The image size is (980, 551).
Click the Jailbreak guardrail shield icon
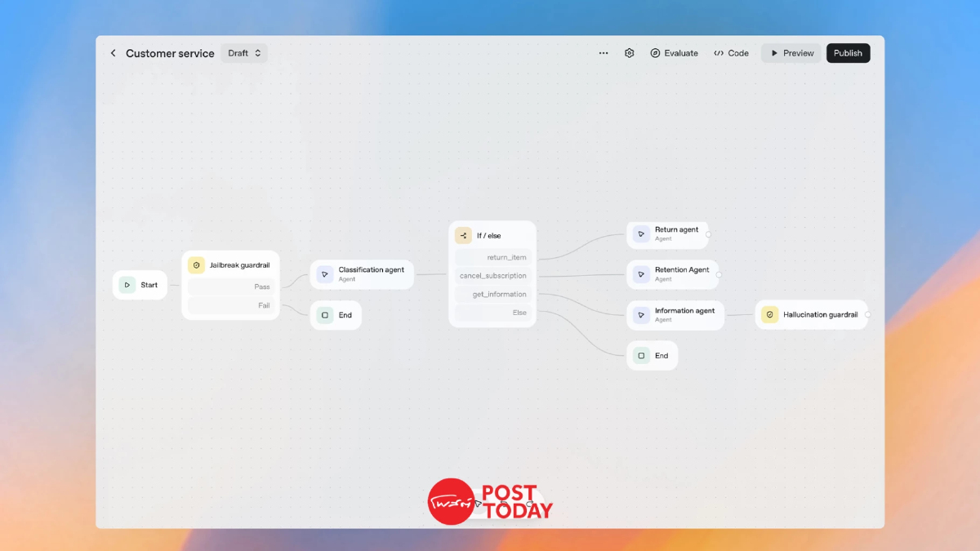coord(196,265)
